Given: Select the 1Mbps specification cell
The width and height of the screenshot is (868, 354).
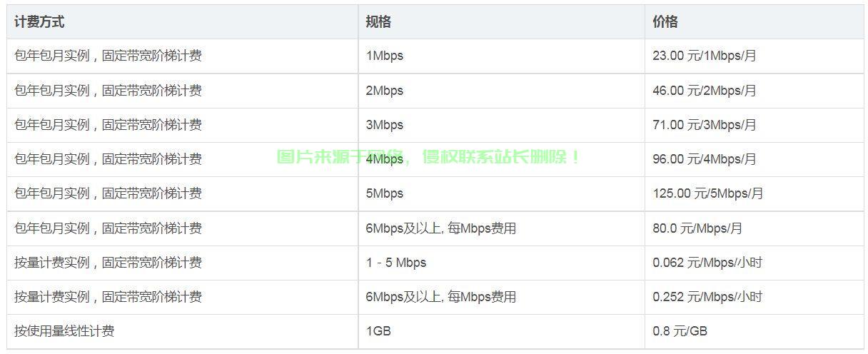Looking at the screenshot, I should point(385,56).
